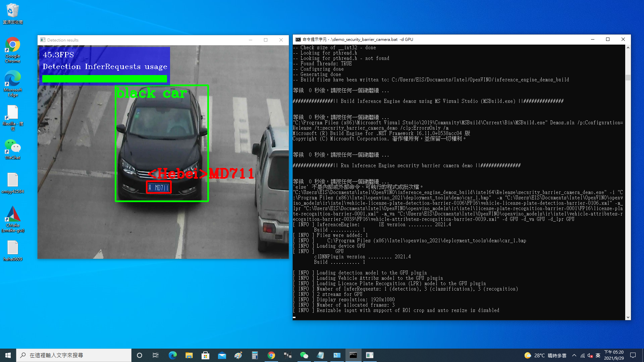Select the CMake (cmake-gui) desktop shortcut
This screenshot has height=362, width=644.
pyautogui.click(x=13, y=219)
